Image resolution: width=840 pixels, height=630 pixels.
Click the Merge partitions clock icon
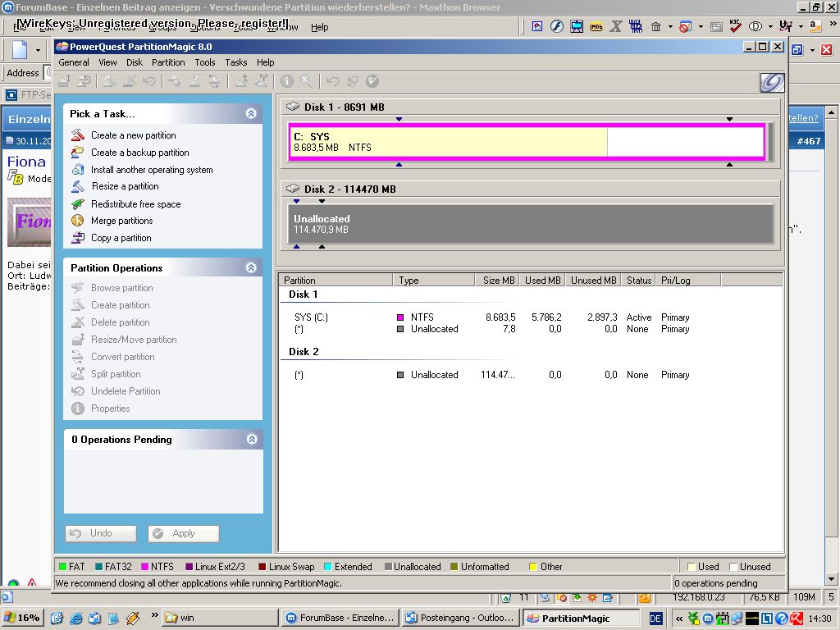tap(78, 220)
